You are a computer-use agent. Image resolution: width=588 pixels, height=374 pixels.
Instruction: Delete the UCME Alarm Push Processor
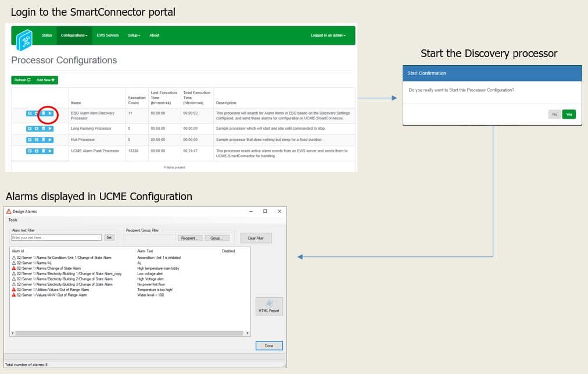[43, 151]
